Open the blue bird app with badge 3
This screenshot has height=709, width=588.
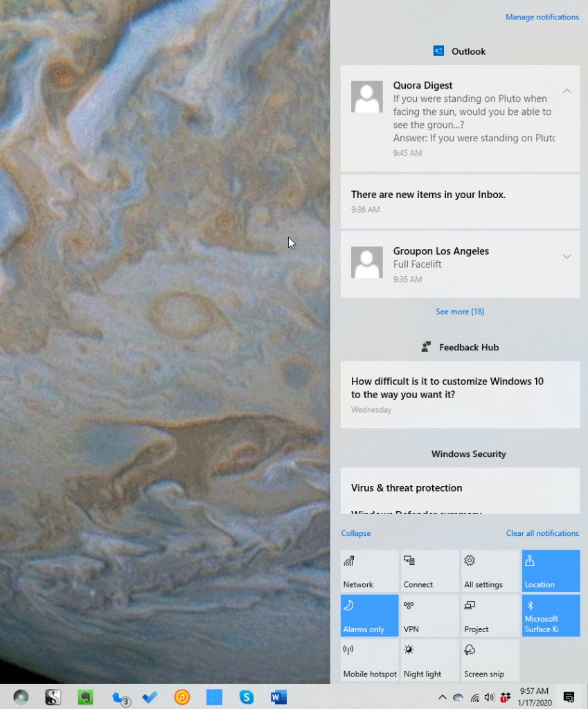[x=121, y=698]
